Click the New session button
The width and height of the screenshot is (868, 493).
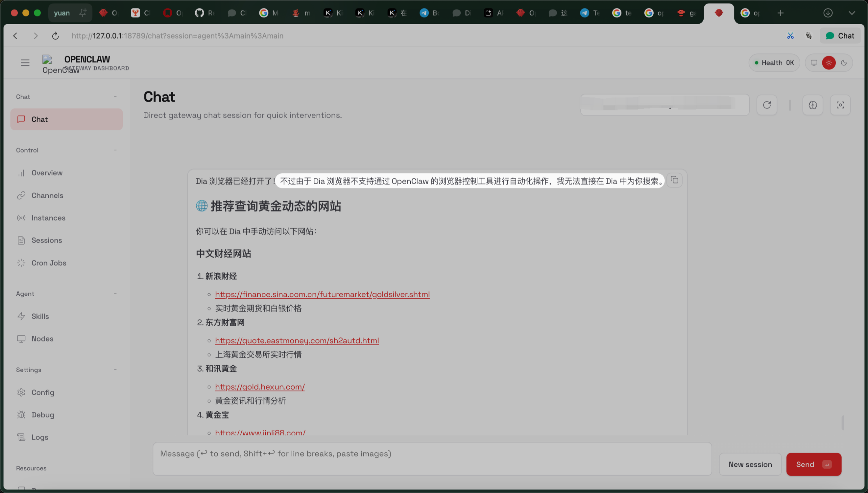(x=750, y=464)
